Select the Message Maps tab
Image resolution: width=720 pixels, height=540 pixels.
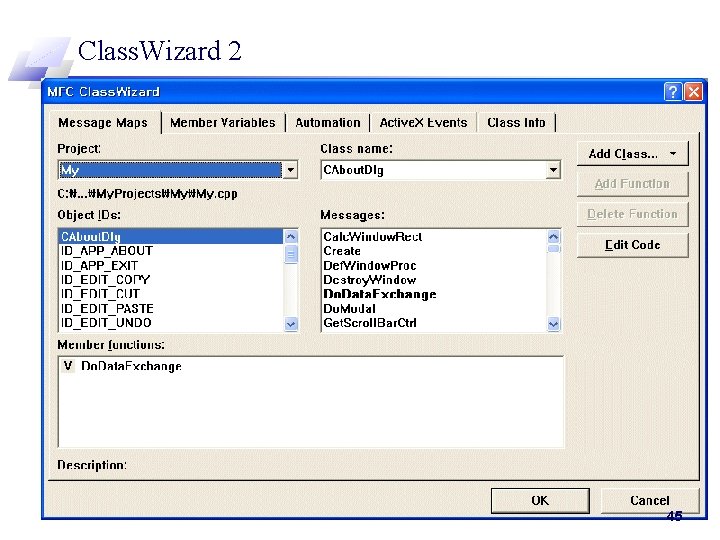point(103,123)
